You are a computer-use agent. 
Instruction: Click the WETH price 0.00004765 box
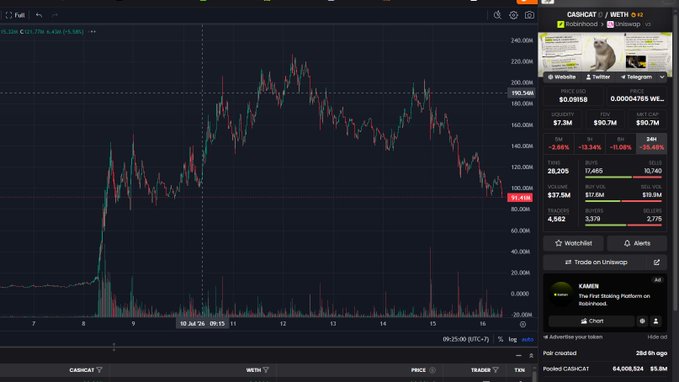pyautogui.click(x=637, y=96)
